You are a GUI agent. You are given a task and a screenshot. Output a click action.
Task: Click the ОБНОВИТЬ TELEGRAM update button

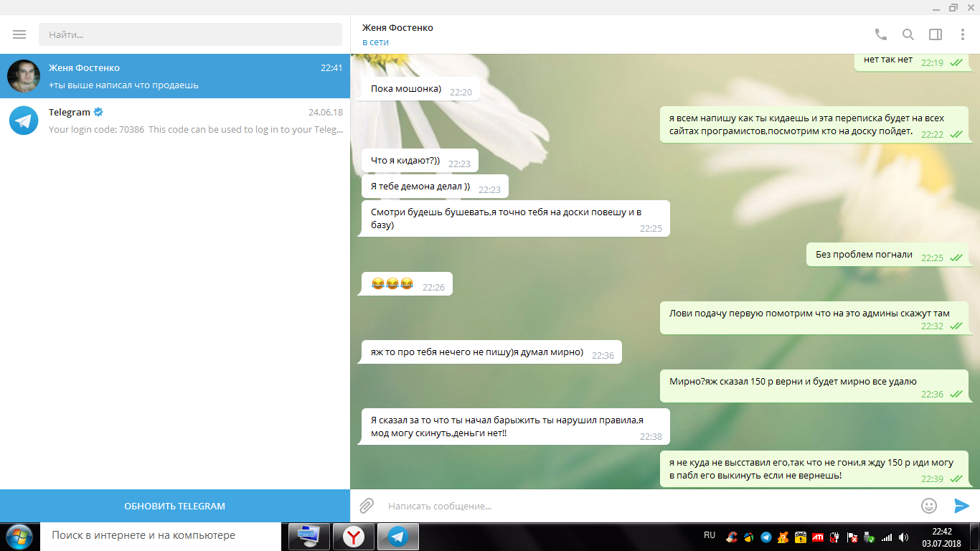[175, 506]
